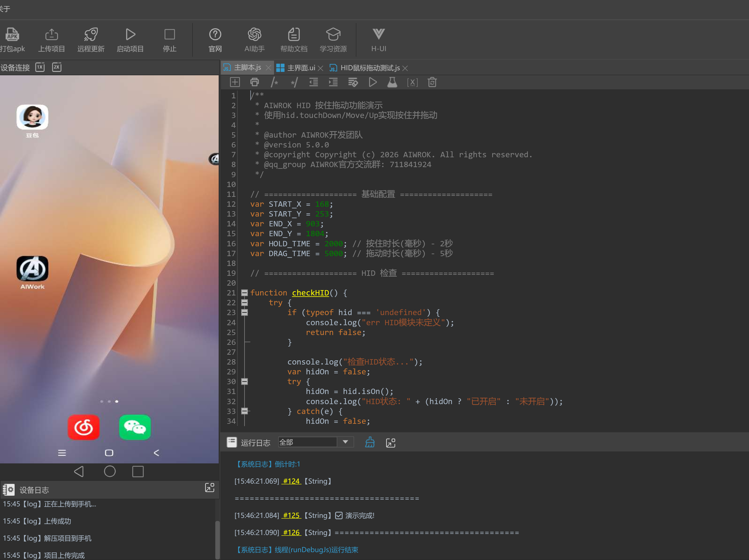
Task: Click the flask test icon
Action: (x=392, y=82)
